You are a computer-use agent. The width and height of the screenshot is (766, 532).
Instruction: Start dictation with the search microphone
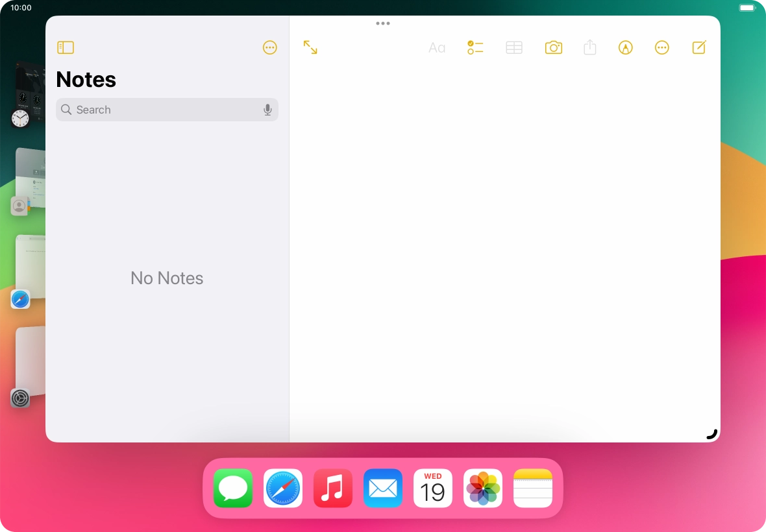[267, 110]
